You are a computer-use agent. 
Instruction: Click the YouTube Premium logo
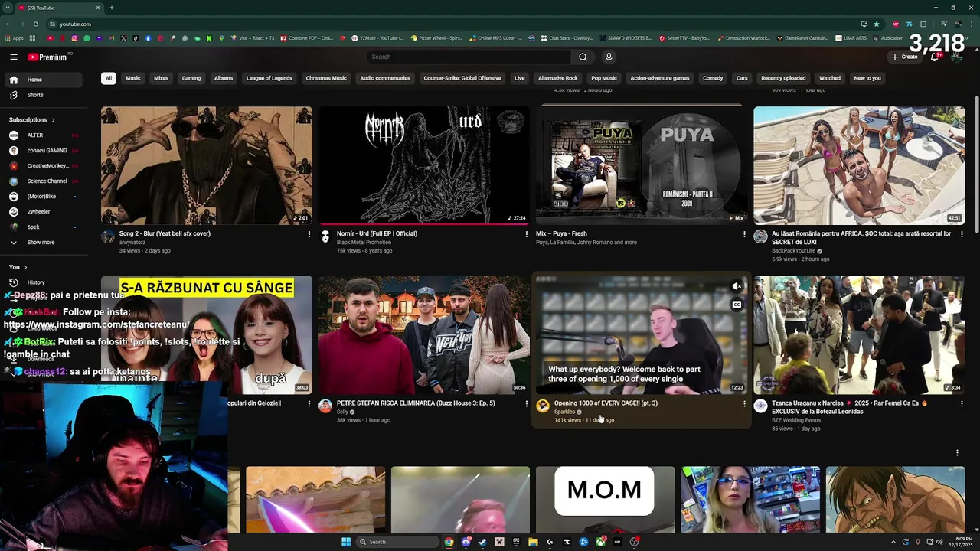tap(47, 57)
